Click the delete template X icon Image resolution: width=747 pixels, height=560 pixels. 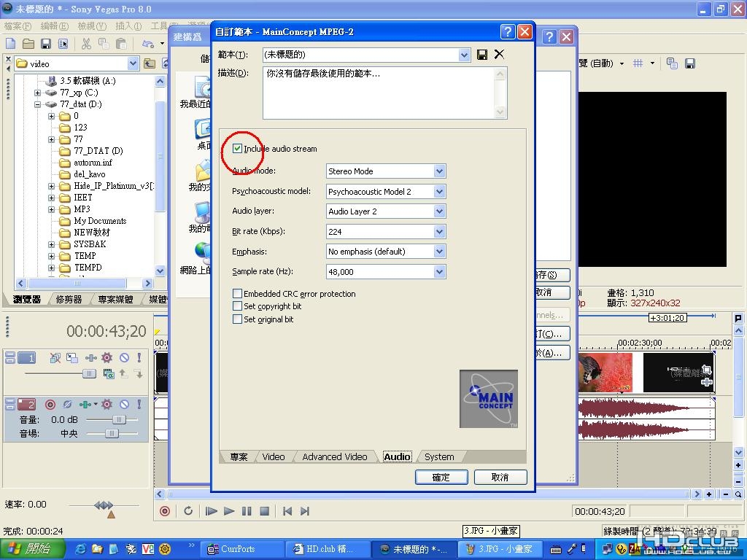point(499,55)
